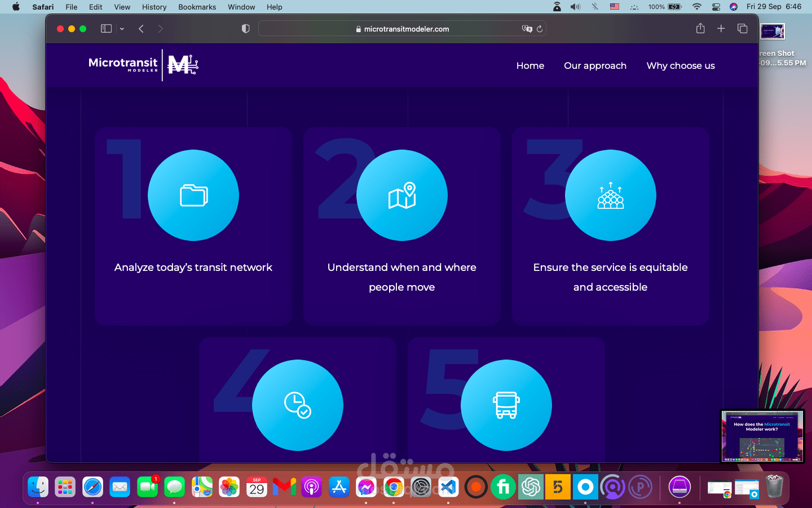Screen dimensions: 812x508
Task: Open App Store from the Dock
Action: [339, 487]
